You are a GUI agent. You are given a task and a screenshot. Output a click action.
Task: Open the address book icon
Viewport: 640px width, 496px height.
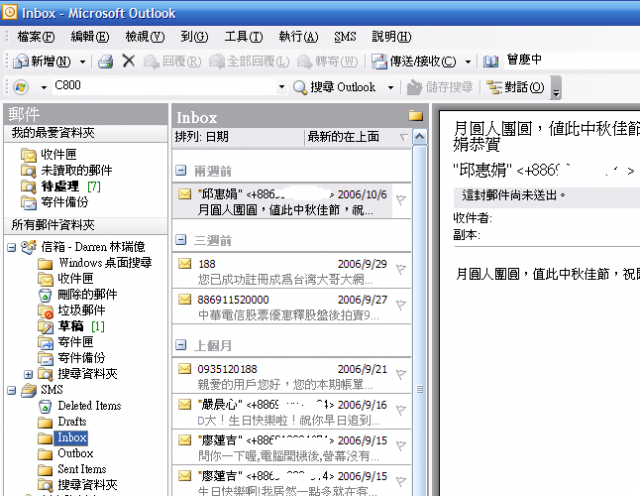[491, 62]
